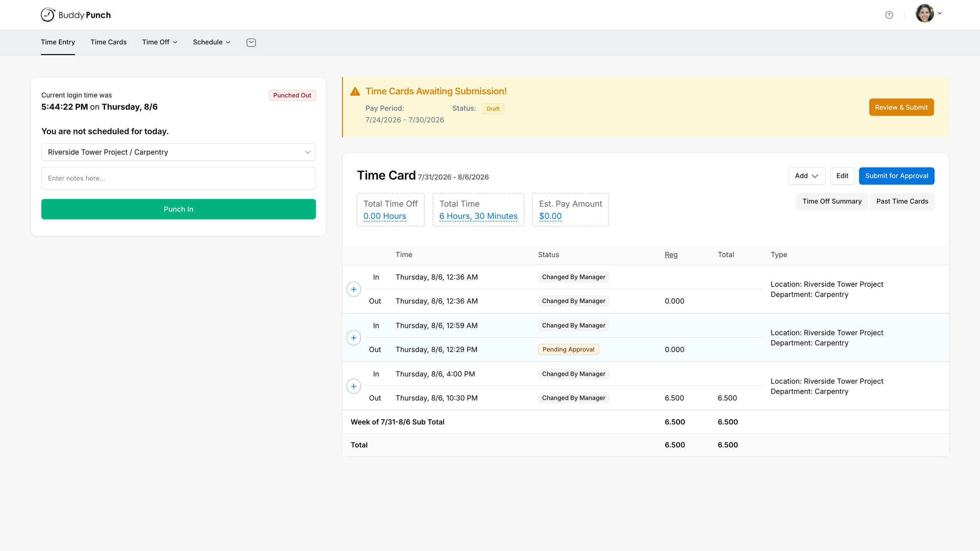Image resolution: width=980 pixels, height=551 pixels.
Task: Open the Time Off menu
Action: pyautogui.click(x=160, y=42)
